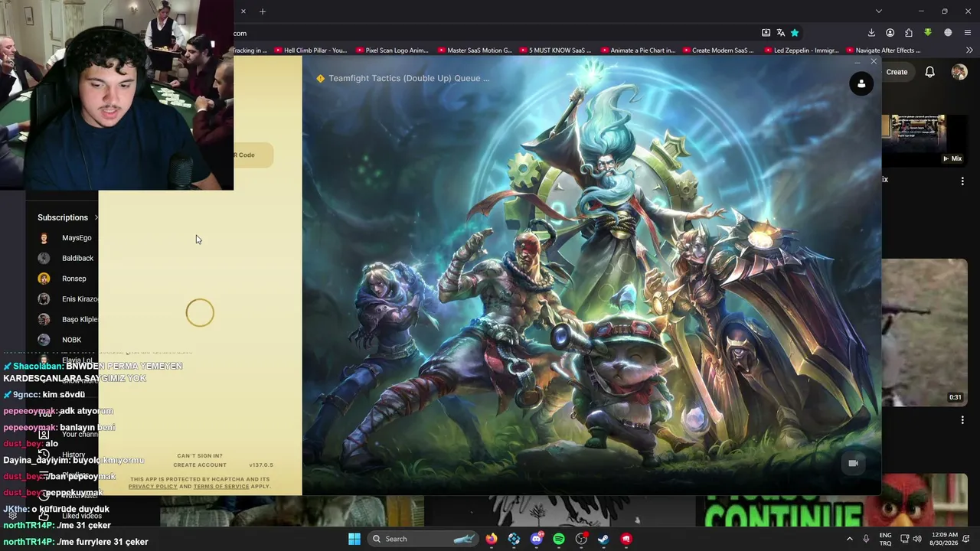Open the translate page icon
This screenshot has height=551, width=980.
[x=780, y=33]
